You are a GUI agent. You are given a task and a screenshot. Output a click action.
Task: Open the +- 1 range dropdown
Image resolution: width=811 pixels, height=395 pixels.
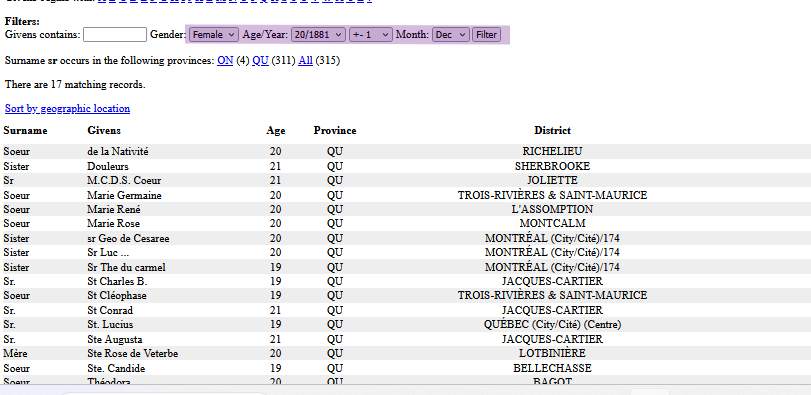(x=371, y=35)
